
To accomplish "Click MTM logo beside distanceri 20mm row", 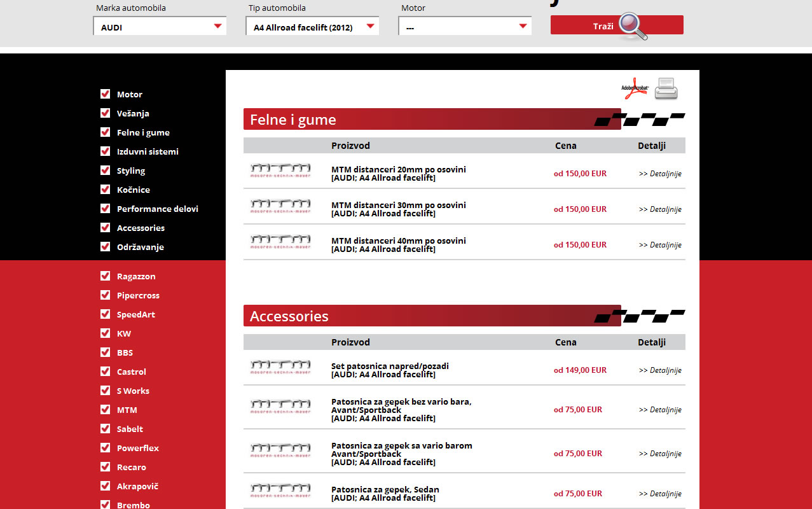I will click(x=280, y=171).
